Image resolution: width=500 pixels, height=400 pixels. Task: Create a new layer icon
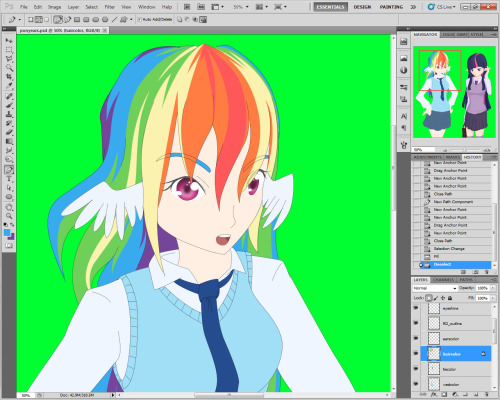[476, 394]
